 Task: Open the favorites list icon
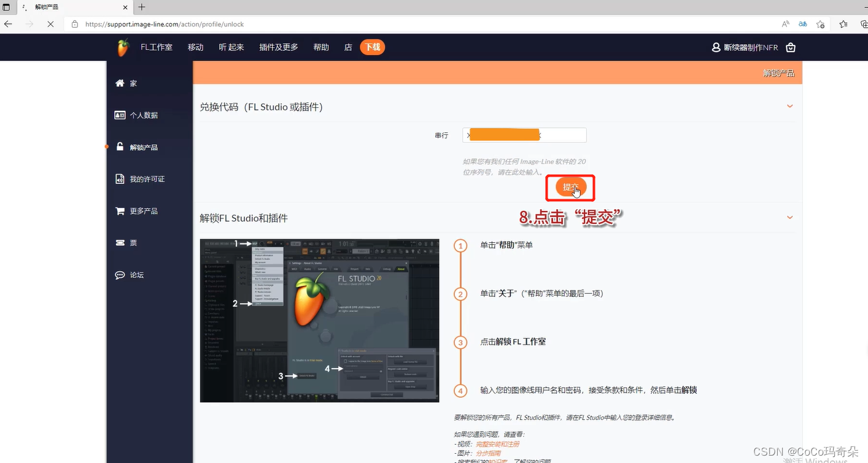pos(843,24)
